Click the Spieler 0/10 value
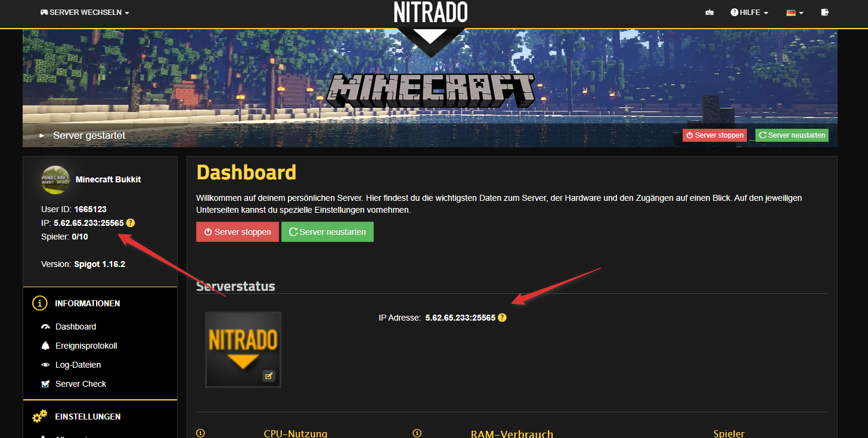This screenshot has height=438, width=868. [80, 237]
